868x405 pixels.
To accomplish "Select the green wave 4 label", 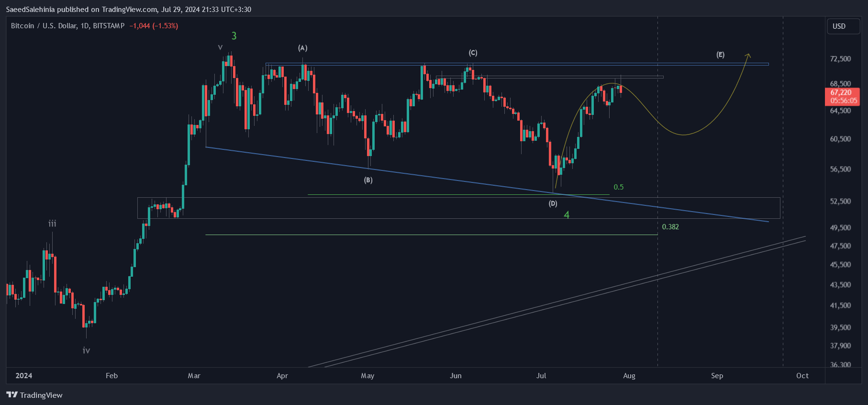I will click(567, 215).
